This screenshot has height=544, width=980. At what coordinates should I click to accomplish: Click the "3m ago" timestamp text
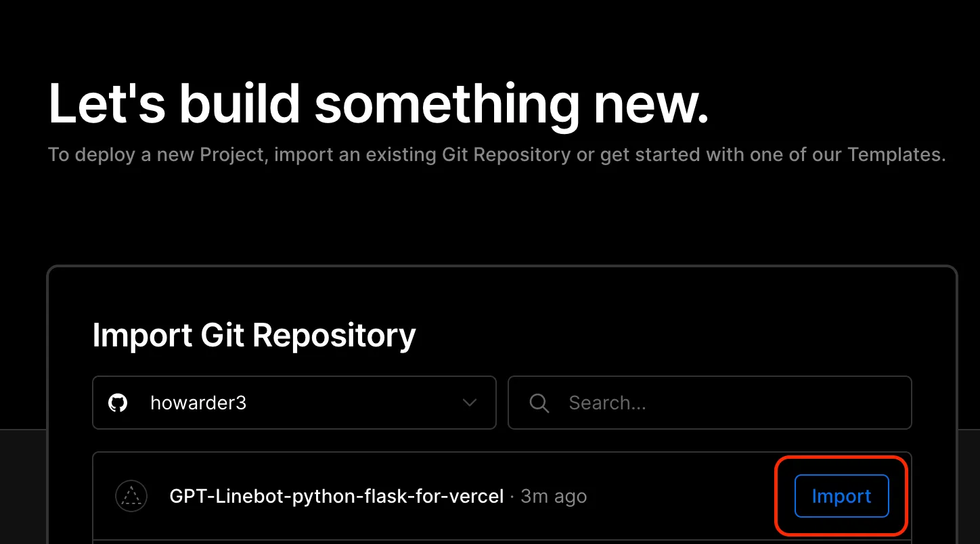pyautogui.click(x=553, y=497)
